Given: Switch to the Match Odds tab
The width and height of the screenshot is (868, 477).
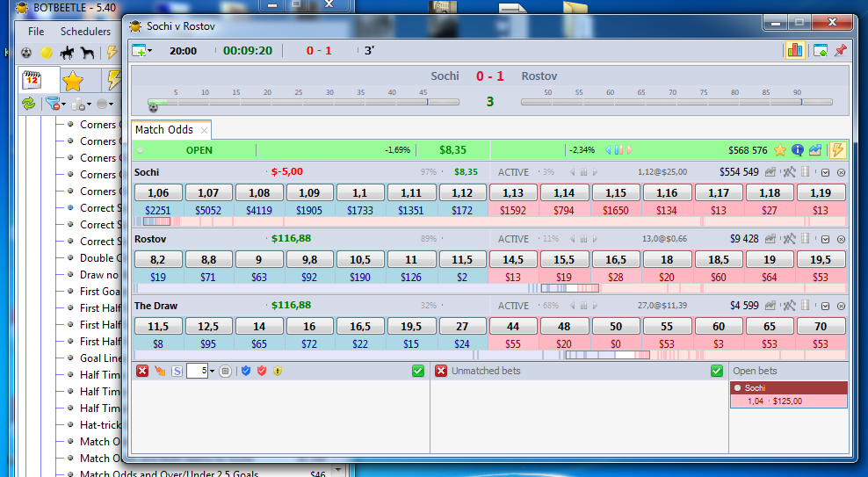Looking at the screenshot, I should pos(164,129).
